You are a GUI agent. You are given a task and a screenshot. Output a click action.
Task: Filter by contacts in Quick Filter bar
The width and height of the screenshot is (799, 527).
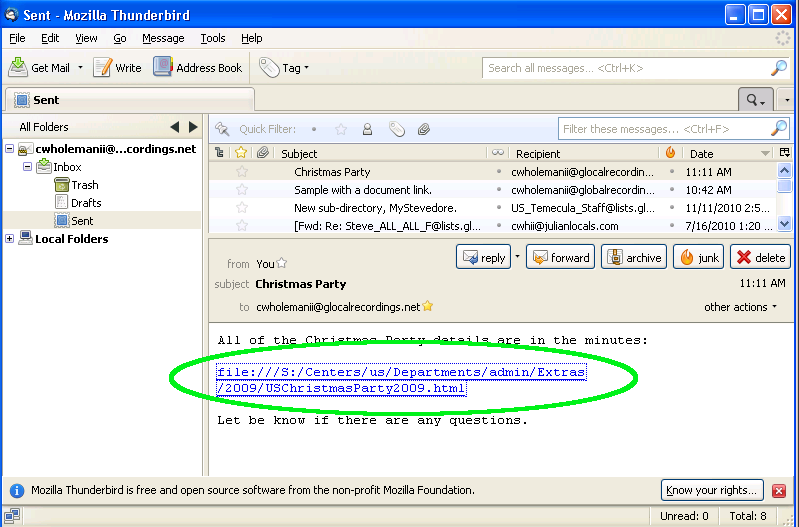click(367, 129)
